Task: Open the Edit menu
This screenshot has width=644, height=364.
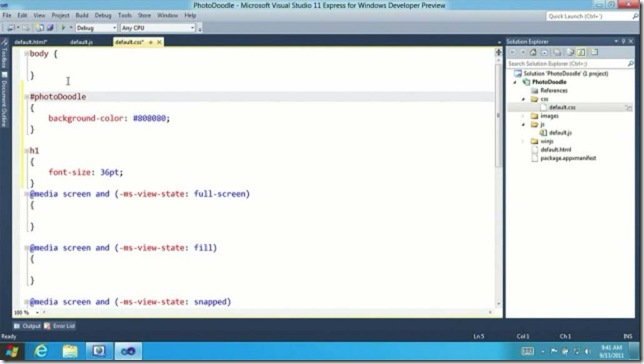Action: point(22,15)
